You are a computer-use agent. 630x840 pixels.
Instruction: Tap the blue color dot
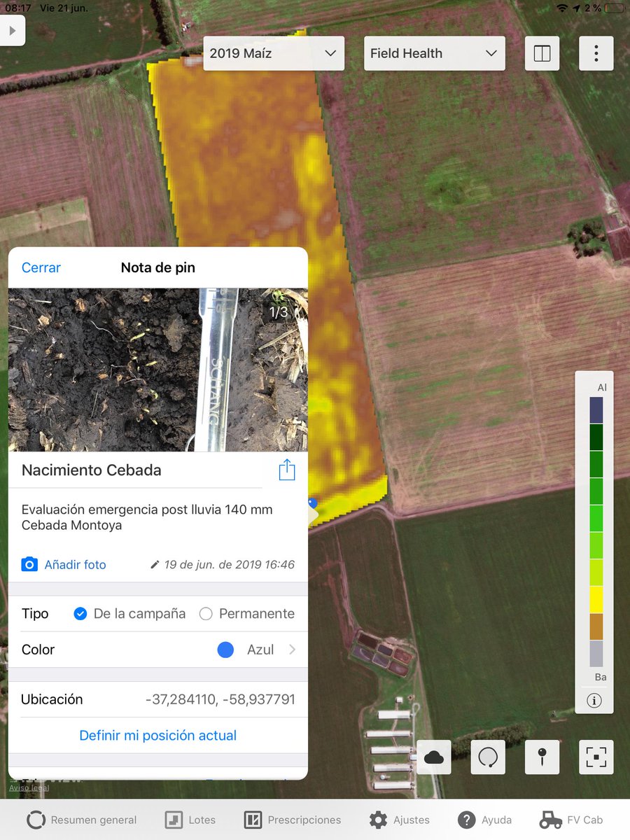pos(225,650)
